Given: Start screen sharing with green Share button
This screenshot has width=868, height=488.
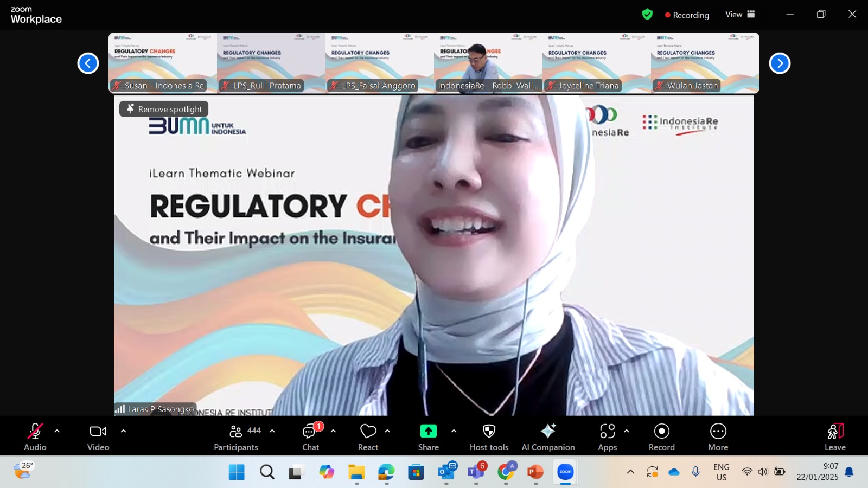Looking at the screenshot, I should click(429, 436).
